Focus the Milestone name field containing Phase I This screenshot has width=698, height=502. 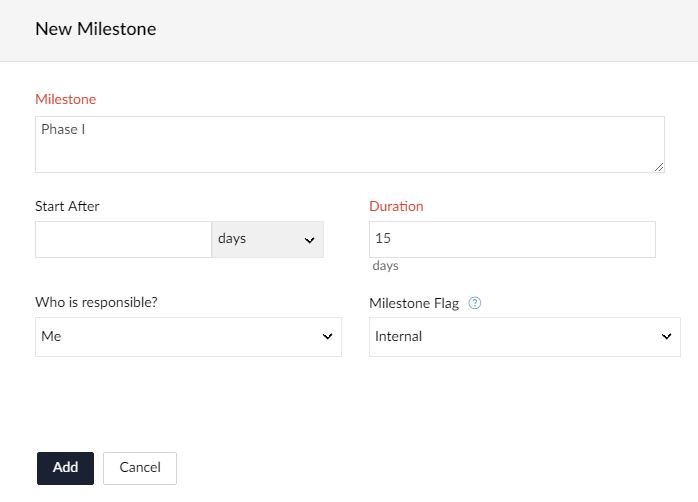pyautogui.click(x=349, y=145)
